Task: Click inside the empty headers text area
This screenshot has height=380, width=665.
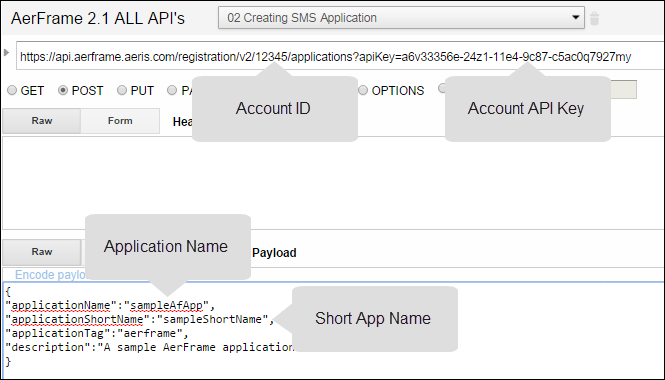Action: pos(333,183)
